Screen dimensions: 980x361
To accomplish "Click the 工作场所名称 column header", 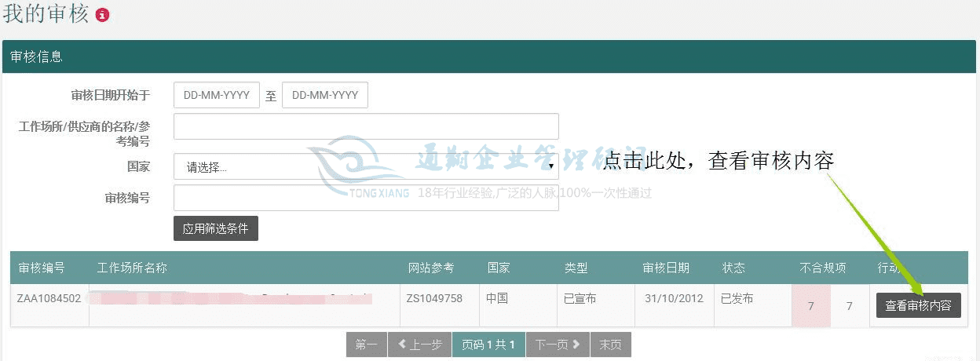I will coord(132,268).
